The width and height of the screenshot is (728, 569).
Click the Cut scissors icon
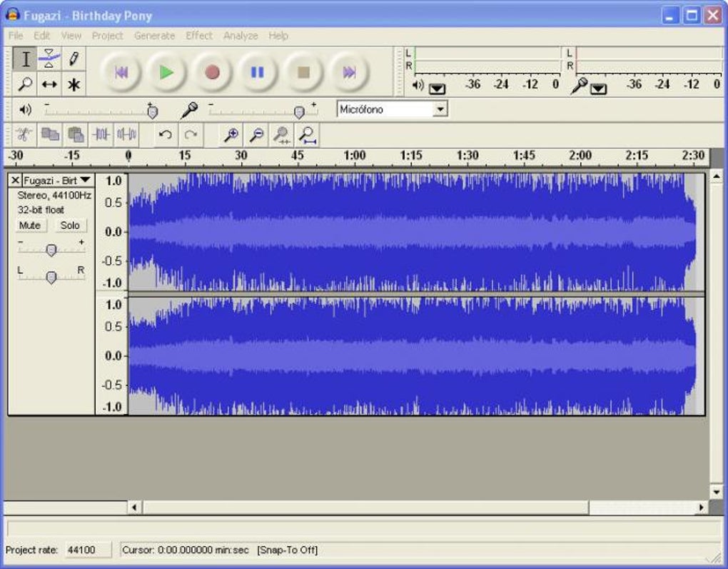24,134
